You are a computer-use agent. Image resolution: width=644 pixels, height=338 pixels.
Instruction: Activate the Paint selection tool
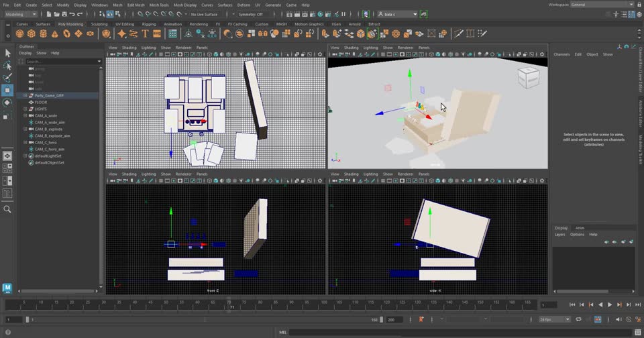[x=7, y=78]
